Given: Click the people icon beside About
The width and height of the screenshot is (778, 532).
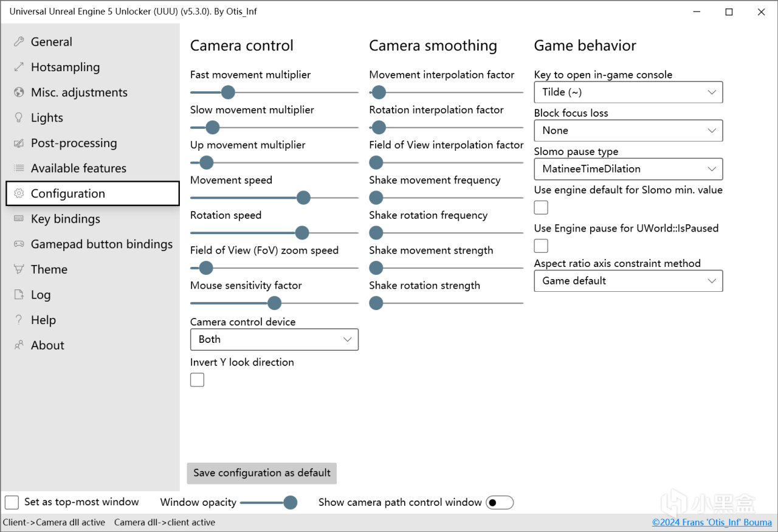Looking at the screenshot, I should (19, 345).
